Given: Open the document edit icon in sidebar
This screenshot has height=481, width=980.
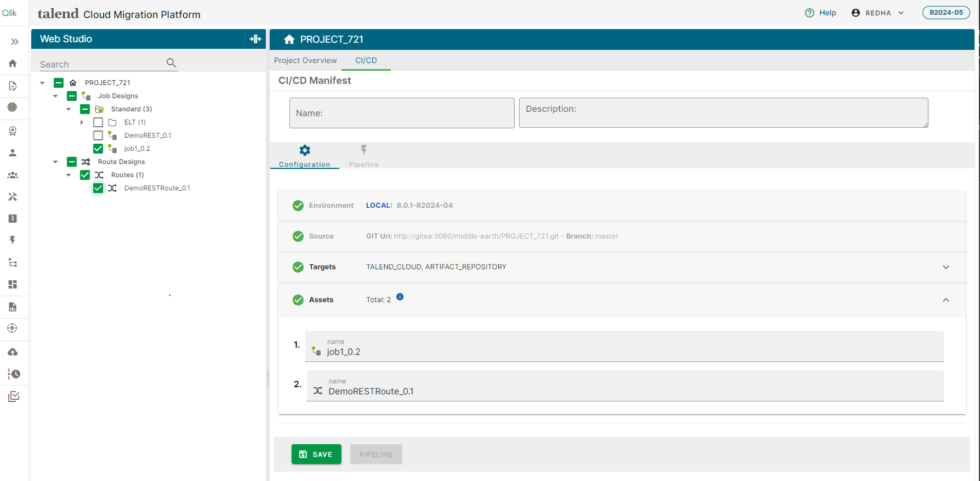Looking at the screenshot, I should [13, 86].
